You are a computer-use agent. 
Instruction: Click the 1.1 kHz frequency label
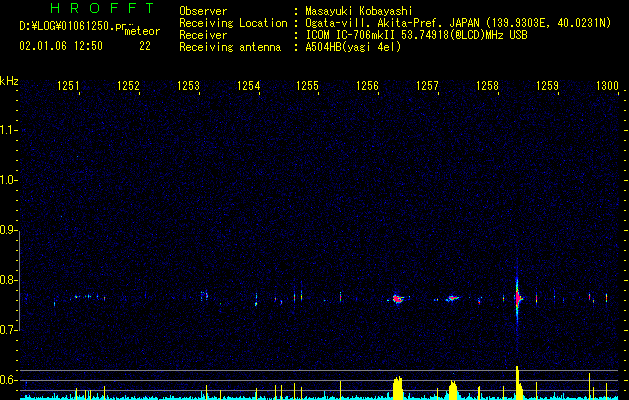tap(8, 130)
